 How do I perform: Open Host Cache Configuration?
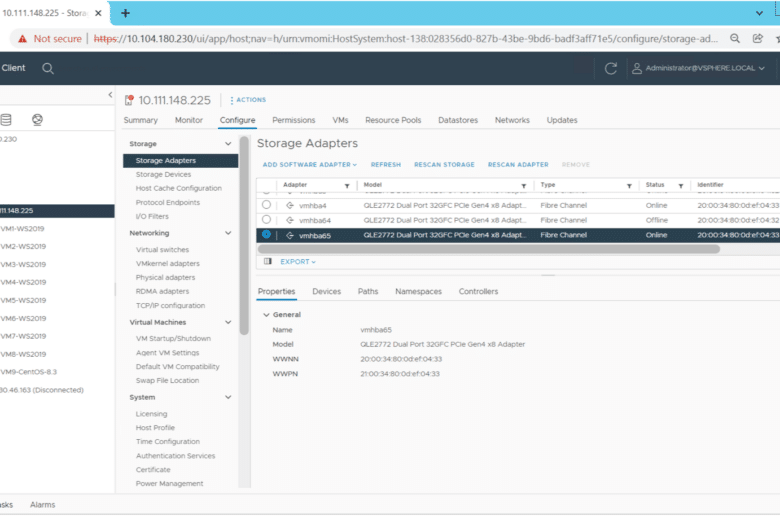179,189
